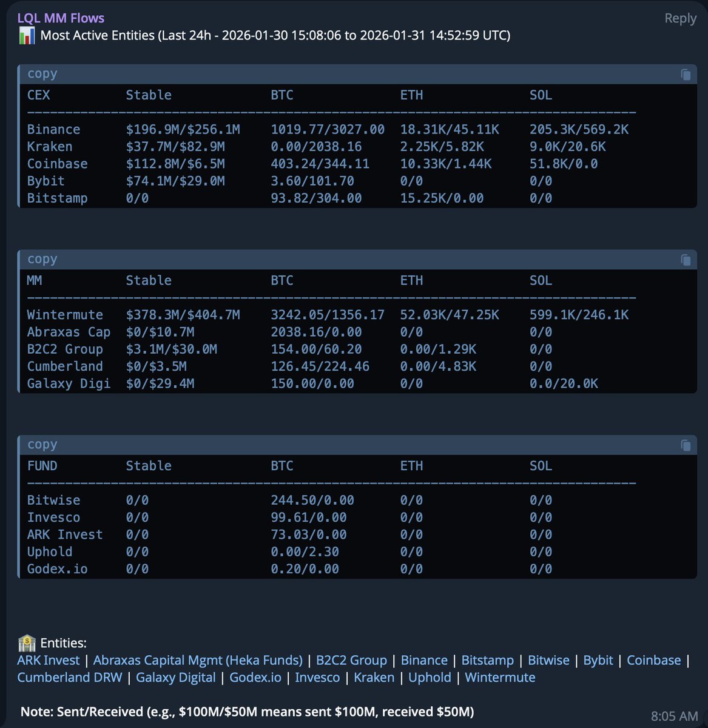Open Abraxas Capital Mgmt (Heka Funds) link

198,660
